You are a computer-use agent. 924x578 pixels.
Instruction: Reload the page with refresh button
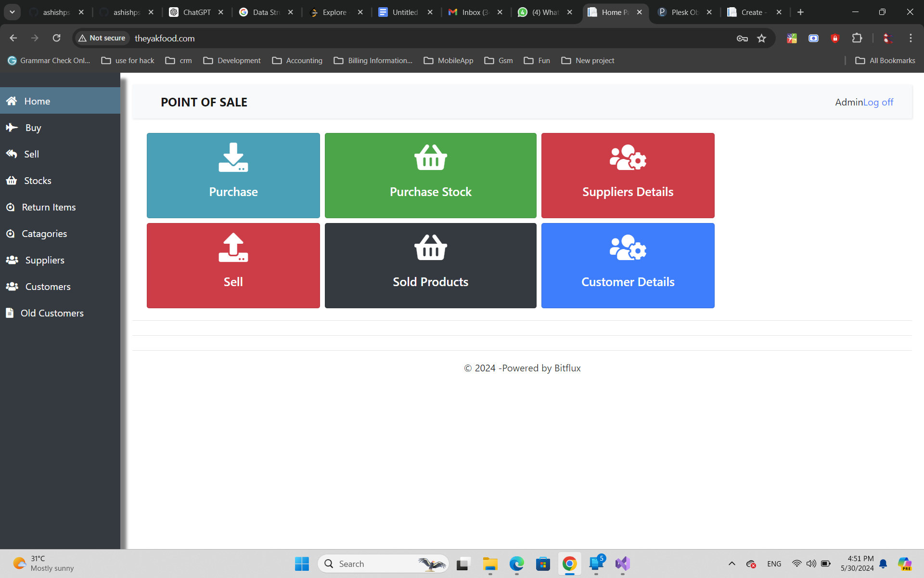pyautogui.click(x=56, y=38)
